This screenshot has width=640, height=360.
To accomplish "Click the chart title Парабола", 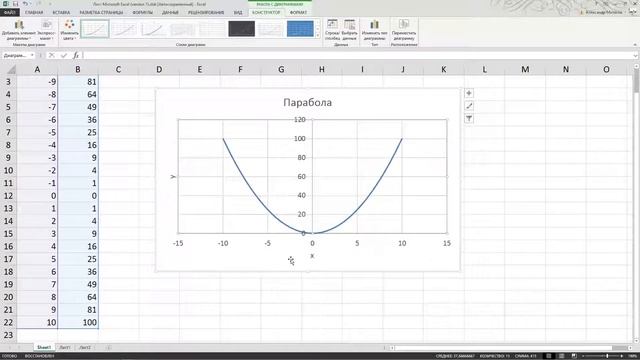I will tap(307, 102).
